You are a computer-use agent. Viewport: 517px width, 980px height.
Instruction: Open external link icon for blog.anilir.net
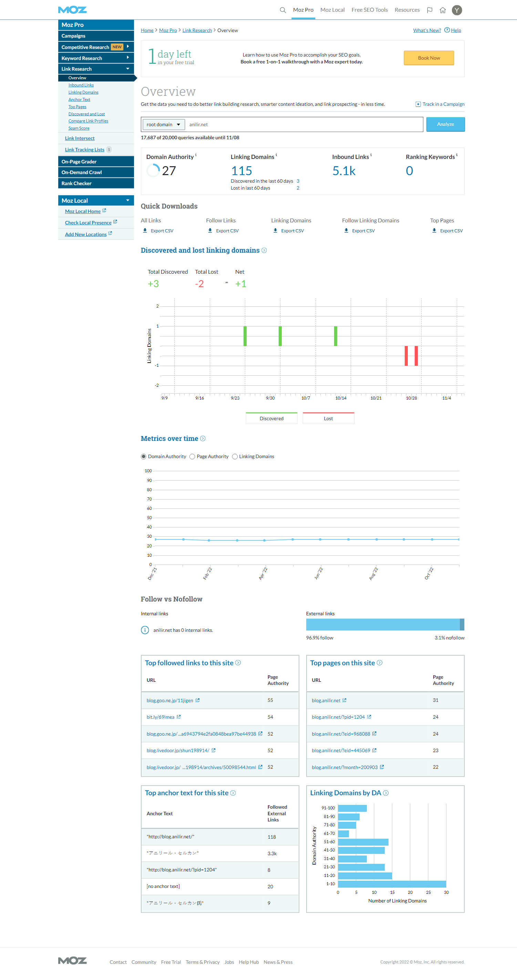(x=344, y=700)
